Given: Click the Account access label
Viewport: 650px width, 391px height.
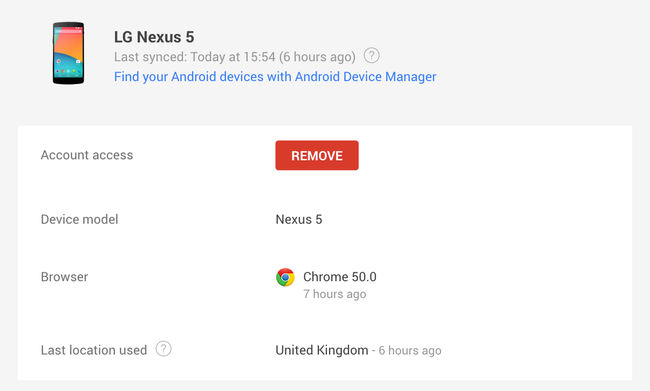Looking at the screenshot, I should pos(87,155).
